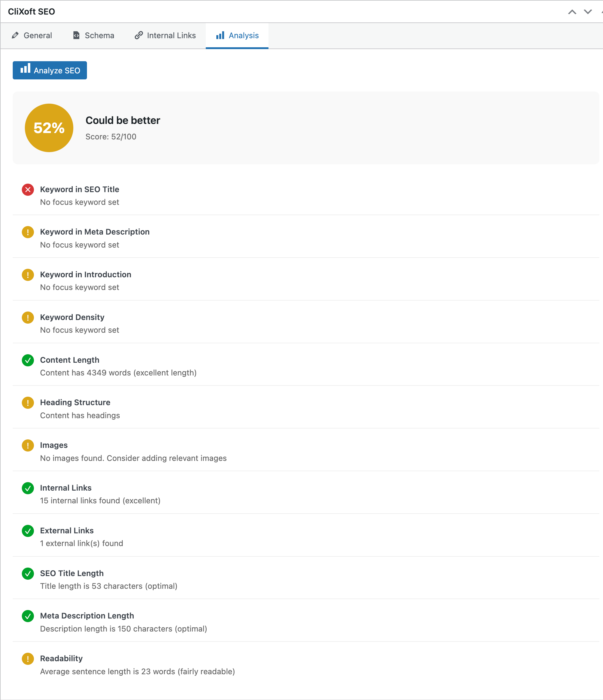Move CliXoft SEO panel down with chevron
The image size is (603, 700).
588,12
